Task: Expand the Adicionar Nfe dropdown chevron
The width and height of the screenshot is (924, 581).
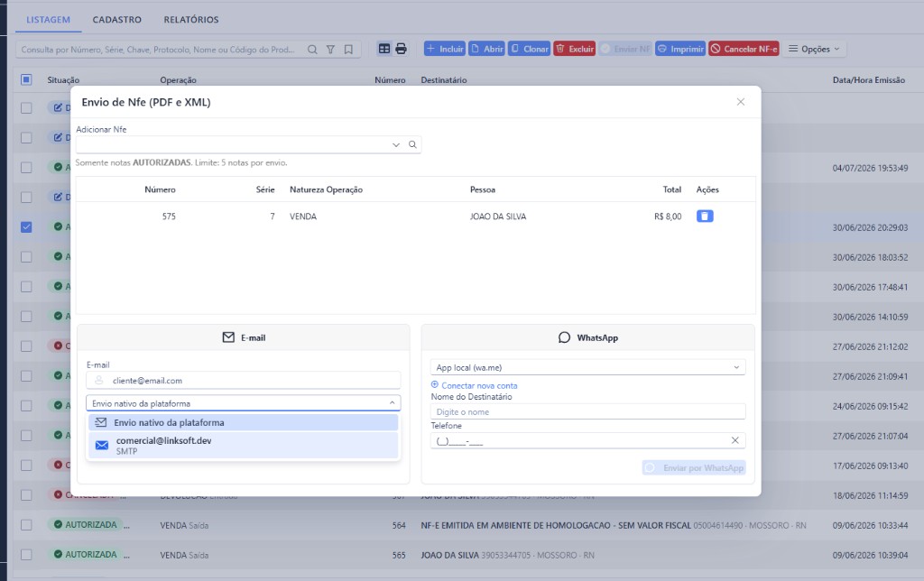Action: [396, 145]
